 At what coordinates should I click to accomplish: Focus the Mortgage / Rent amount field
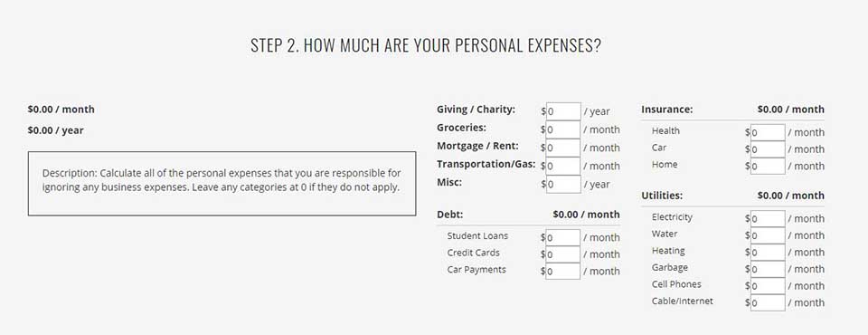tap(563, 148)
